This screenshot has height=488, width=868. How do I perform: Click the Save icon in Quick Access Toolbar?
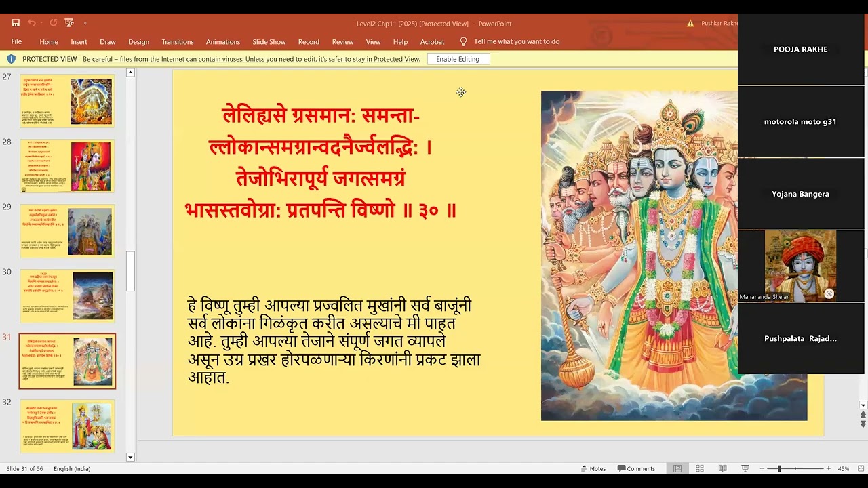pos(16,23)
